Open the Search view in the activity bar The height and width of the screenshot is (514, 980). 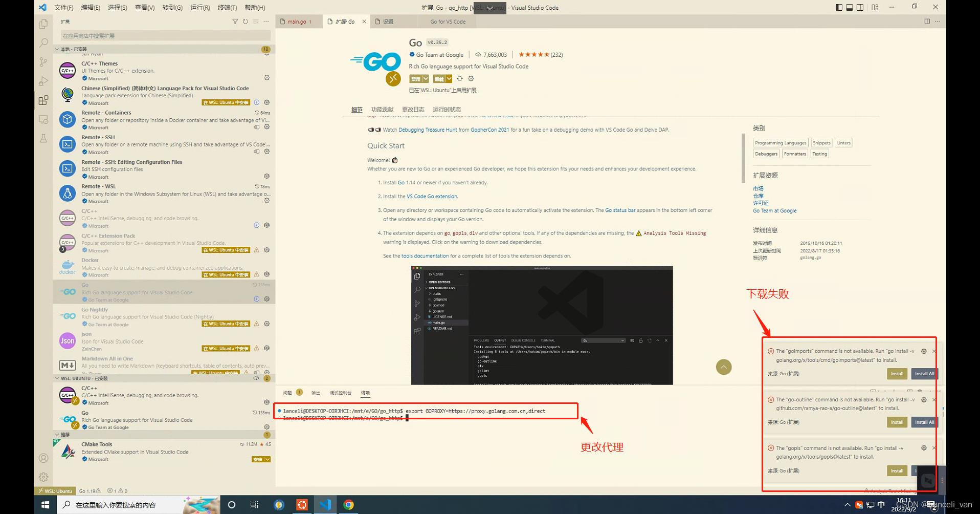click(x=43, y=43)
